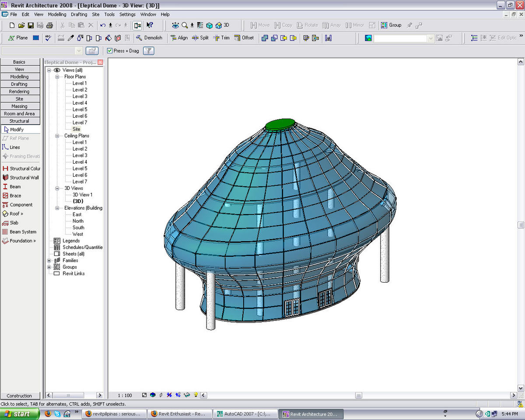Image resolution: width=525 pixels, height=420 pixels.
Task: Select the Split tool
Action: [x=201, y=38]
